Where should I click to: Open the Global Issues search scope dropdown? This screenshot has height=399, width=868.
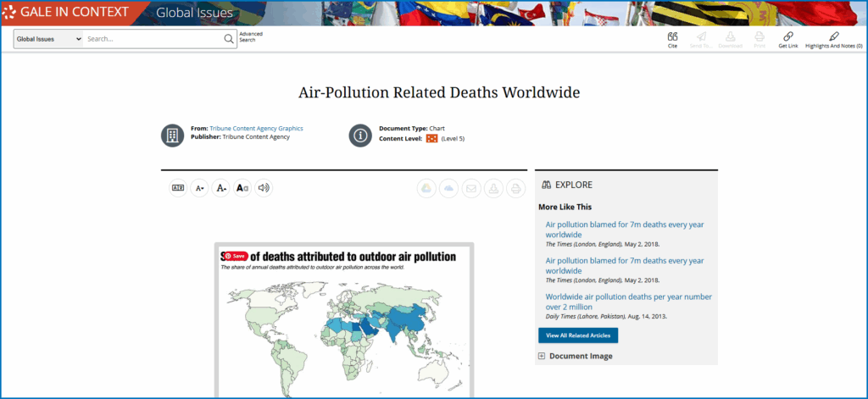pyautogui.click(x=49, y=39)
